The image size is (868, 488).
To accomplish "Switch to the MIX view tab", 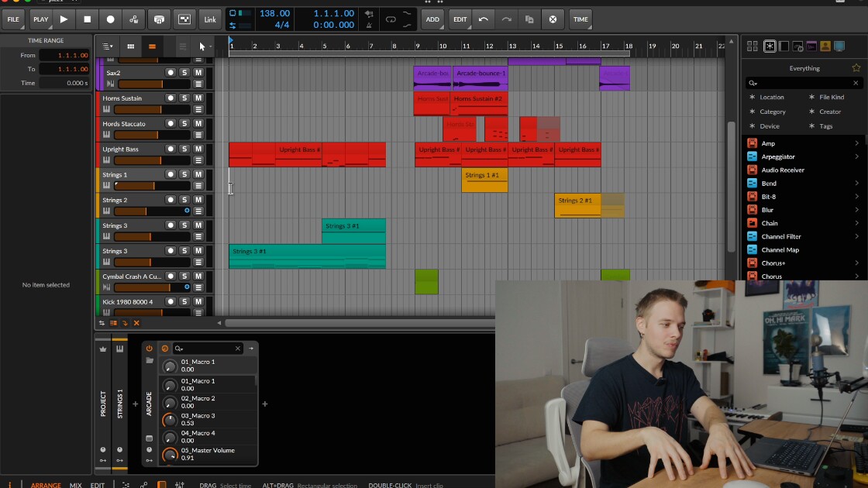I will [x=76, y=485].
